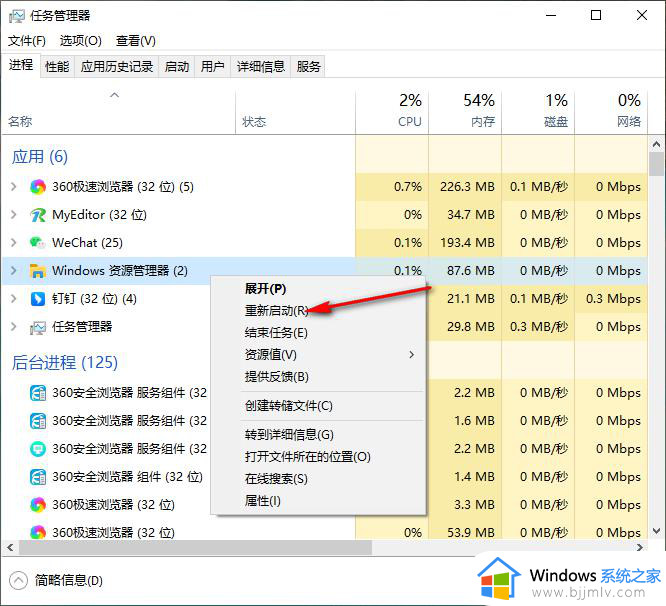Open the 查看(V) menu
Viewport: 666px width, 606px height.
[x=136, y=41]
